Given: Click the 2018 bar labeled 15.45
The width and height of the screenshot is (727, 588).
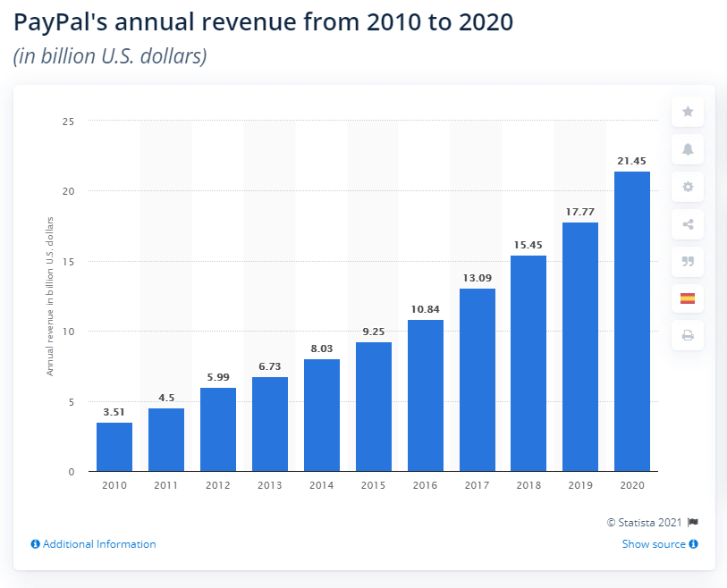Looking at the screenshot, I should coord(528,364).
